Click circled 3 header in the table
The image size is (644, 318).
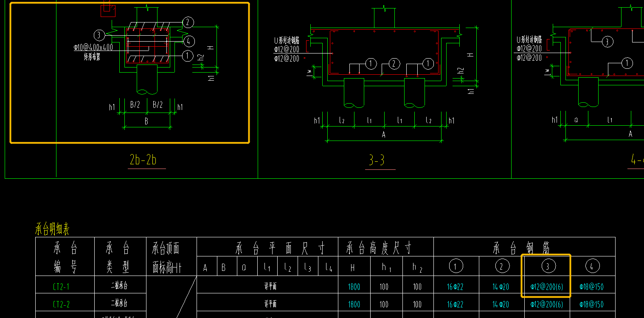548,266
